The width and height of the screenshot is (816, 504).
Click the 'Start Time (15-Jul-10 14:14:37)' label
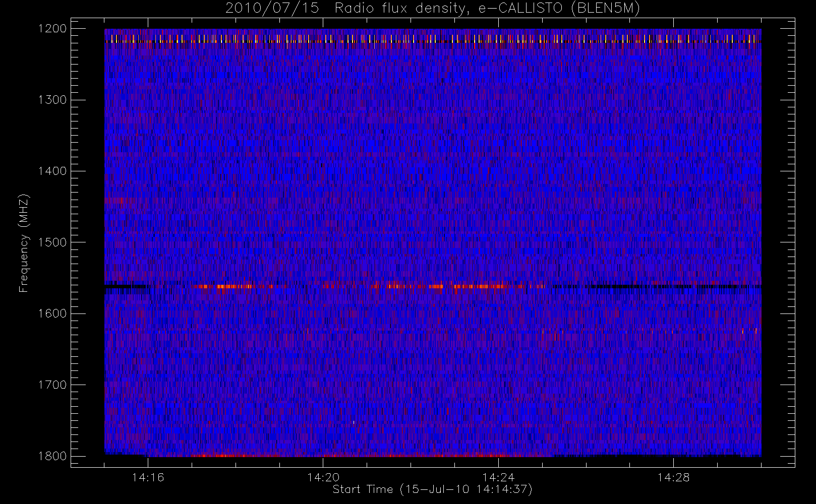pos(433,489)
